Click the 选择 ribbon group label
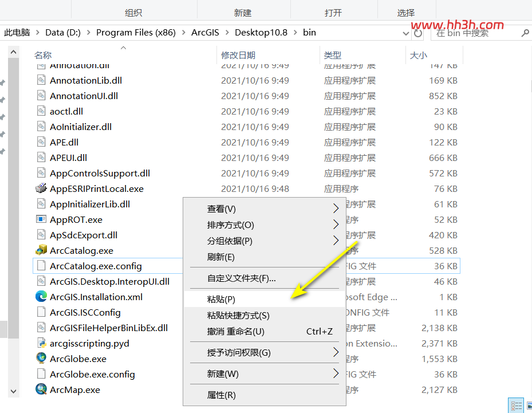This screenshot has height=413, width=532. 406,13
